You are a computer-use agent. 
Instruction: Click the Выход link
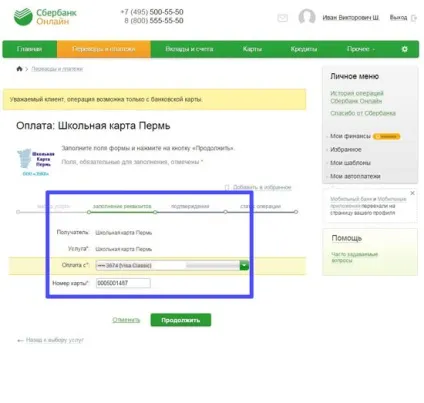coord(398,18)
